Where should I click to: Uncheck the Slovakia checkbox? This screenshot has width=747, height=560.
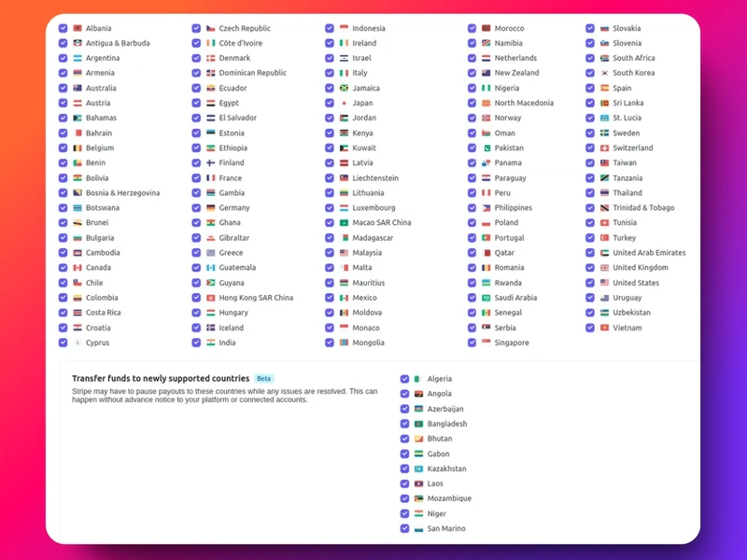click(x=590, y=28)
